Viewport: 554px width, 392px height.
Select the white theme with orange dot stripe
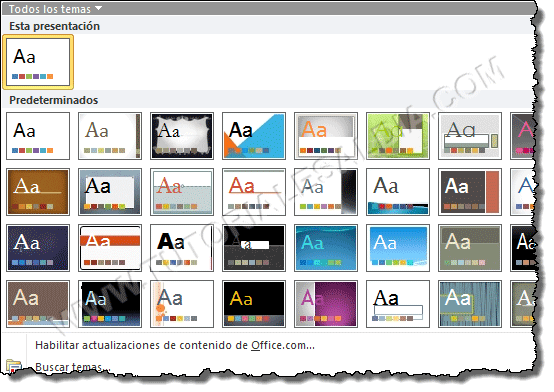(x=182, y=304)
